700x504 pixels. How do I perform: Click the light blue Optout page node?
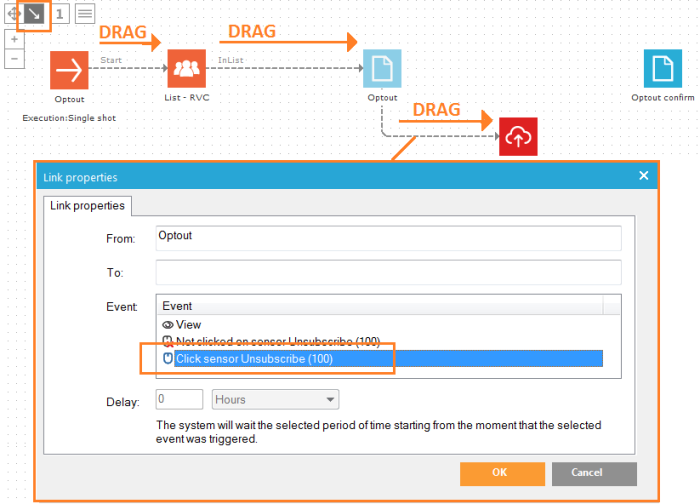[382, 69]
